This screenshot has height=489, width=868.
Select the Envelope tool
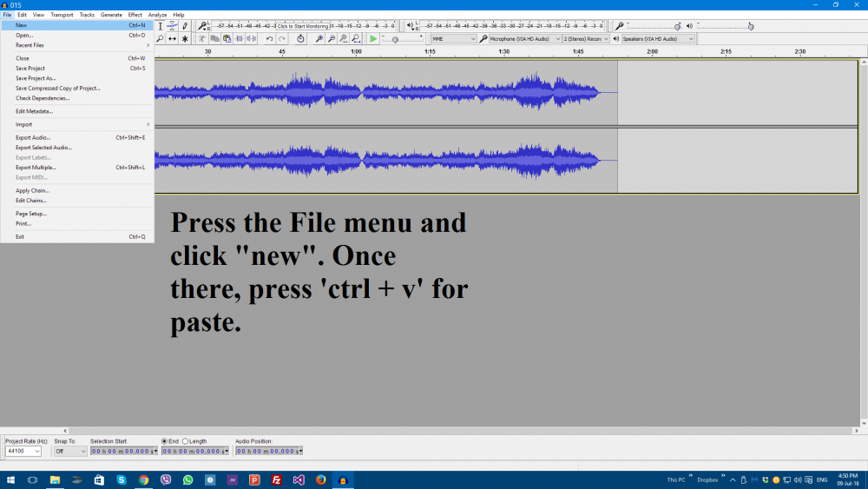[172, 26]
